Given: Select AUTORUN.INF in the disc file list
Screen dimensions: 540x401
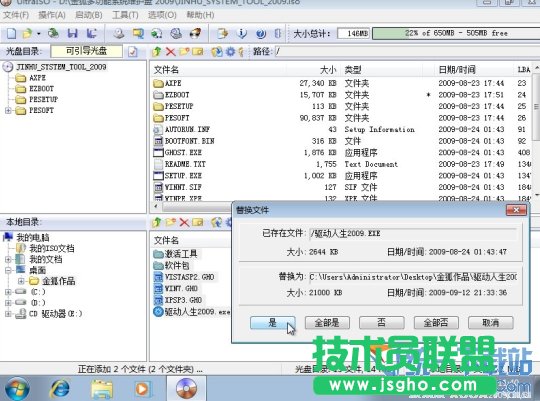Looking at the screenshot, I should (187, 130).
